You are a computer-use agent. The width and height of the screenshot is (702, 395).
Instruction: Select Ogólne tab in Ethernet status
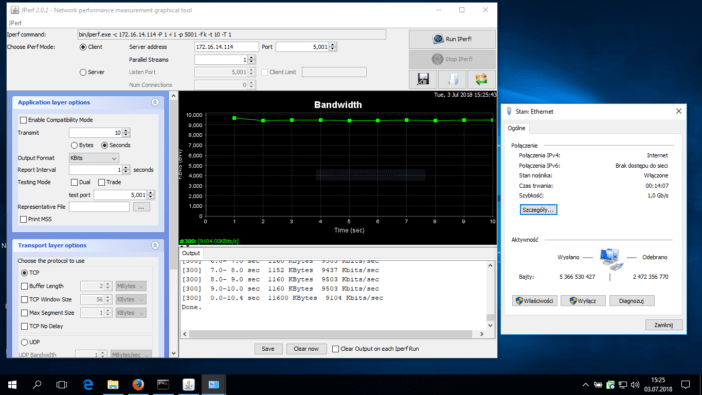pos(516,128)
